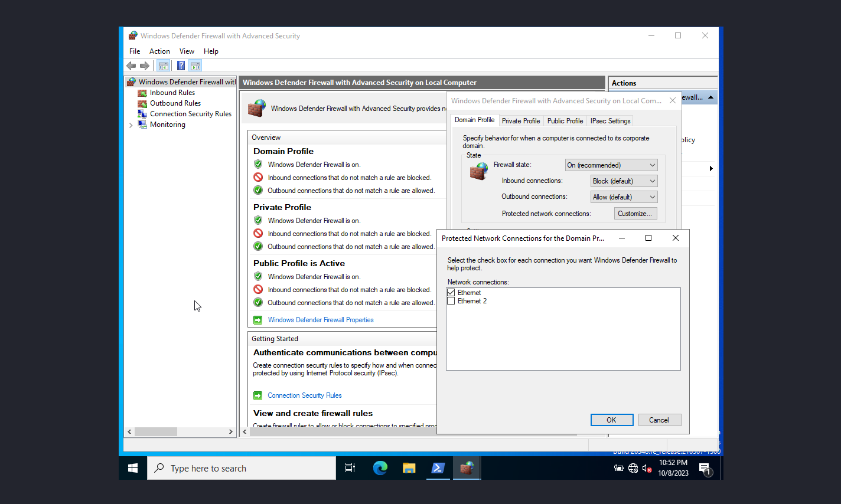Viewport: 841px width, 504px height.
Task: Click the taskbar search box
Action: (x=242, y=468)
